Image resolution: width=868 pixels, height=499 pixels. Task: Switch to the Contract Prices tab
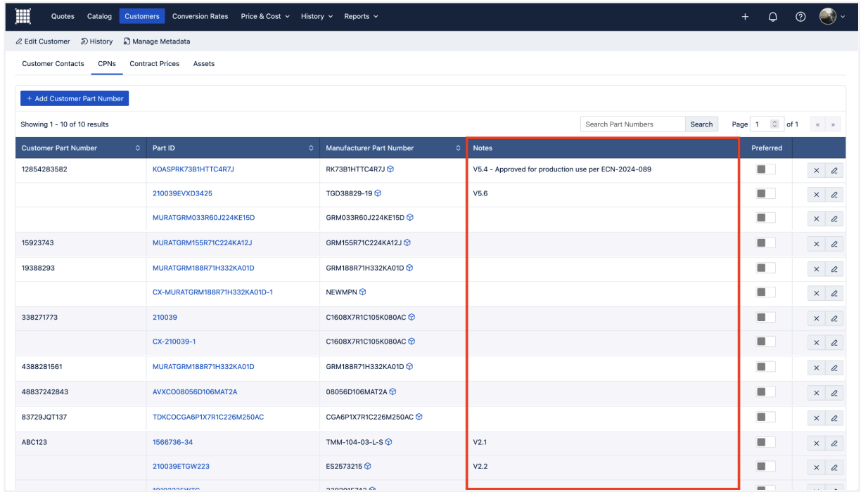click(x=154, y=63)
